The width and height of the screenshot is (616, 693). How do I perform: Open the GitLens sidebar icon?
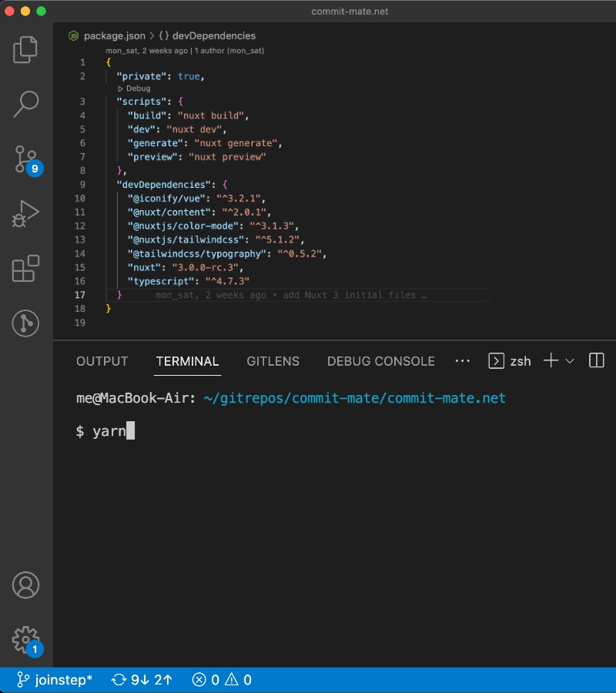(25, 323)
